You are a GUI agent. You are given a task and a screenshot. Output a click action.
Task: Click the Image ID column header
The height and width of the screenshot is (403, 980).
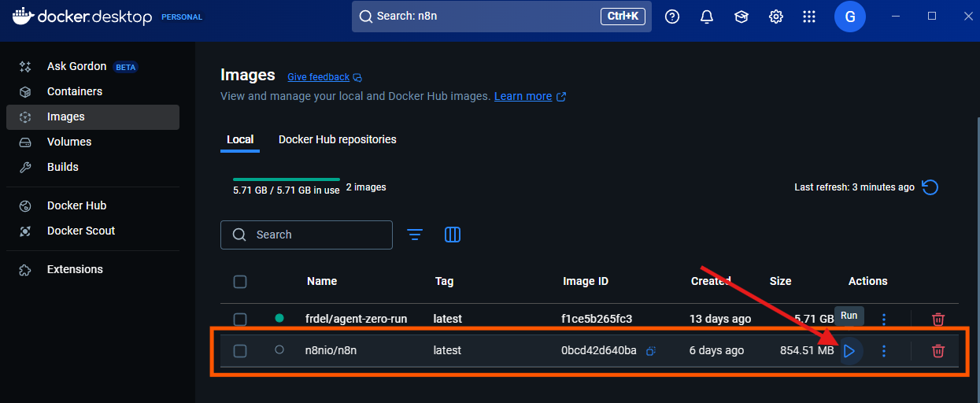586,281
